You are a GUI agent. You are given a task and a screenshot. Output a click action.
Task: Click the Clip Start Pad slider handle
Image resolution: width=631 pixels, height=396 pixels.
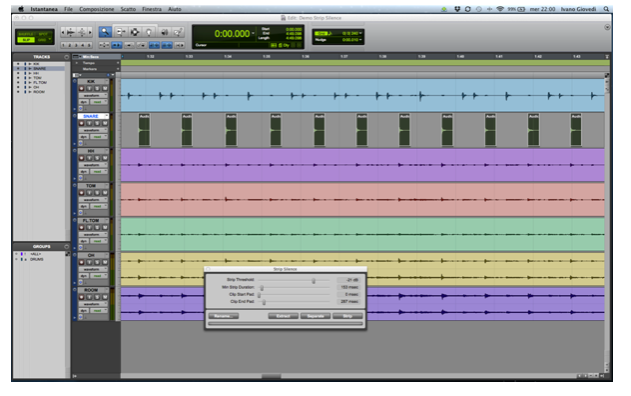pyautogui.click(x=260, y=295)
